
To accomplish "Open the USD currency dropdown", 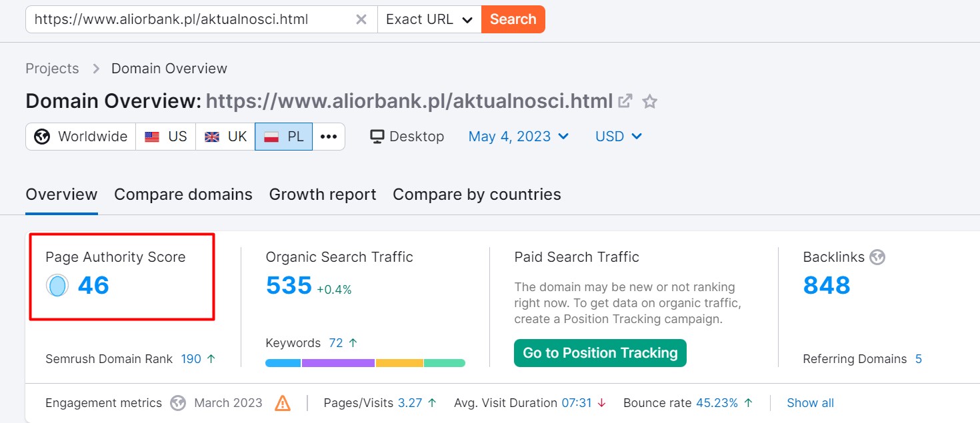I will [619, 137].
